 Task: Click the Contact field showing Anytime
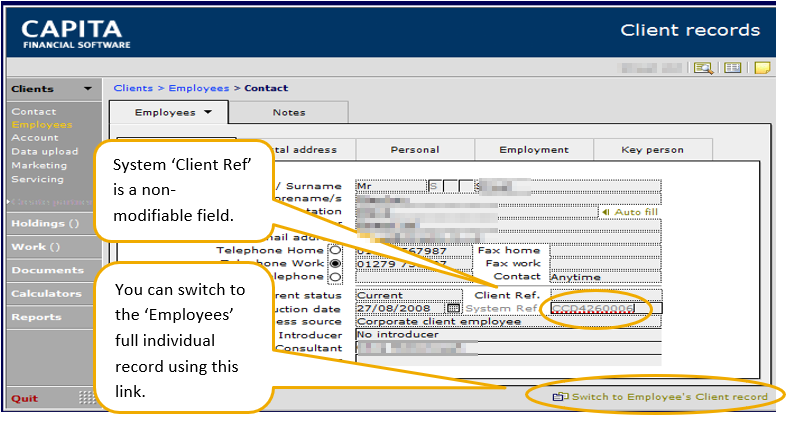[605, 277]
